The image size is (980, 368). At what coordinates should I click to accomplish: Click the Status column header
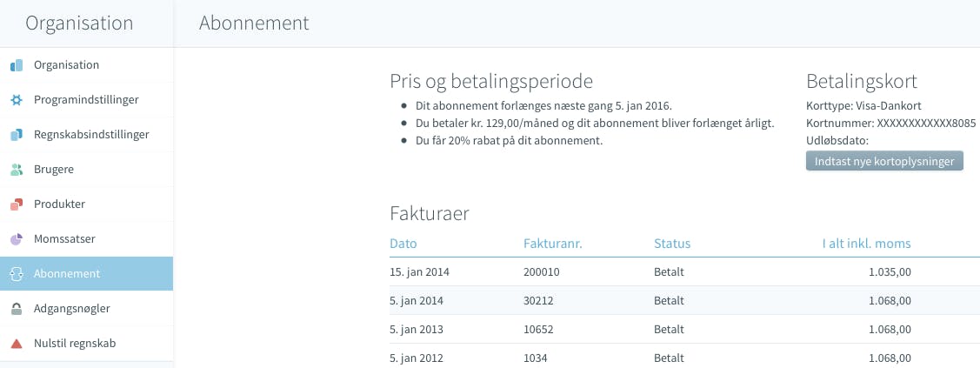tap(672, 244)
